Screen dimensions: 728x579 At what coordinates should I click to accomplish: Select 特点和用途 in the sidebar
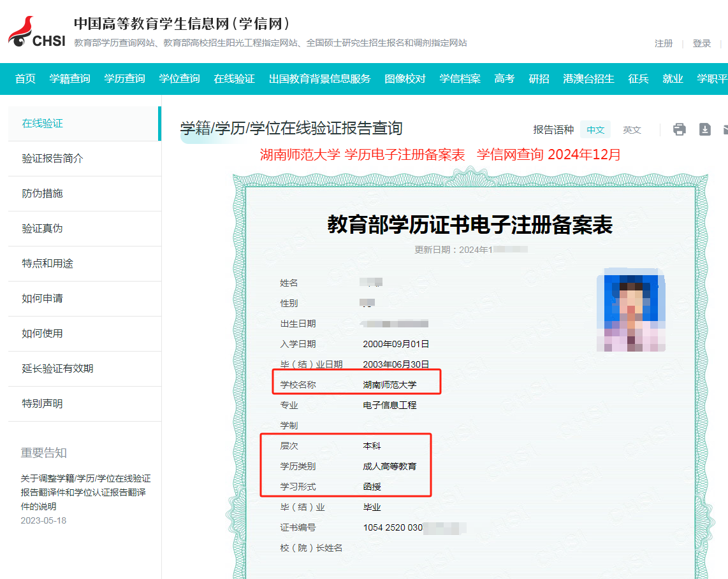click(x=85, y=264)
